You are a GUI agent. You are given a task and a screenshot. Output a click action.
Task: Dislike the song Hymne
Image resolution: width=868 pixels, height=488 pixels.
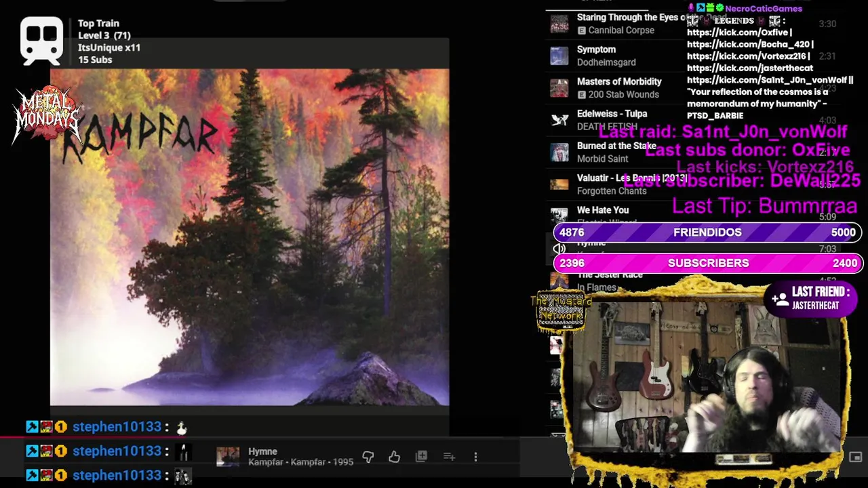coord(368,457)
